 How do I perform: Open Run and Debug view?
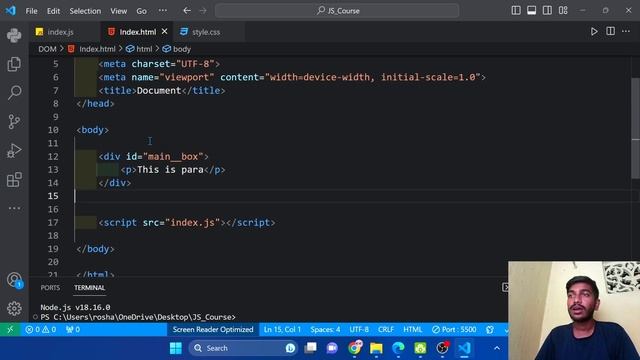coord(14,151)
